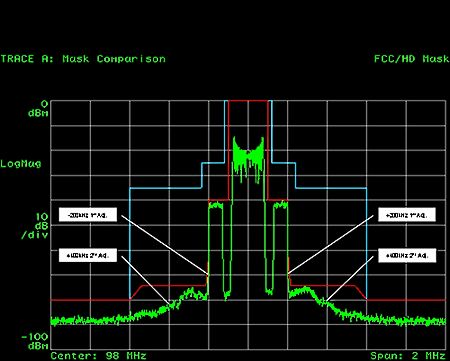The image size is (450, 361).
Task: Click the "FCC/HD Mask" label
Action: coord(412,59)
